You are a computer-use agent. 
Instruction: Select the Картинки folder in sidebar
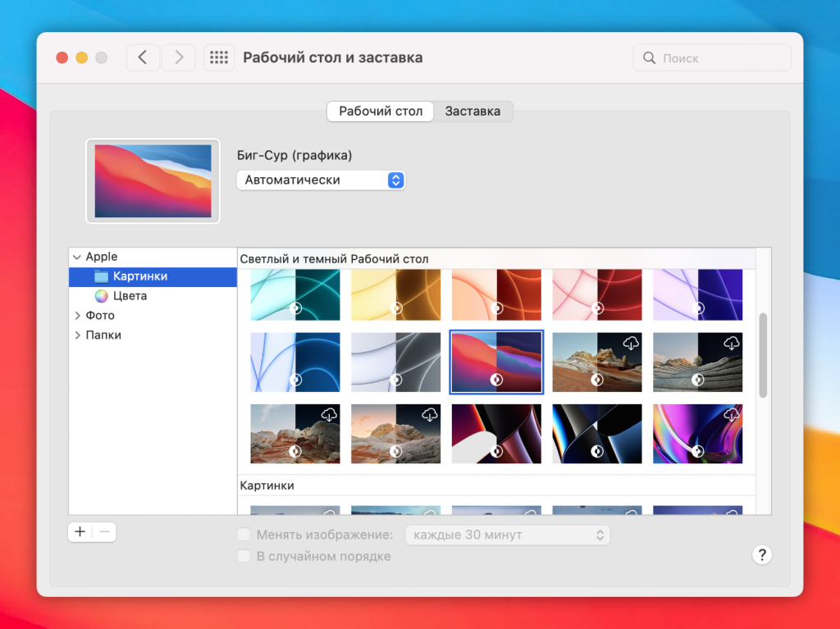tap(139, 276)
